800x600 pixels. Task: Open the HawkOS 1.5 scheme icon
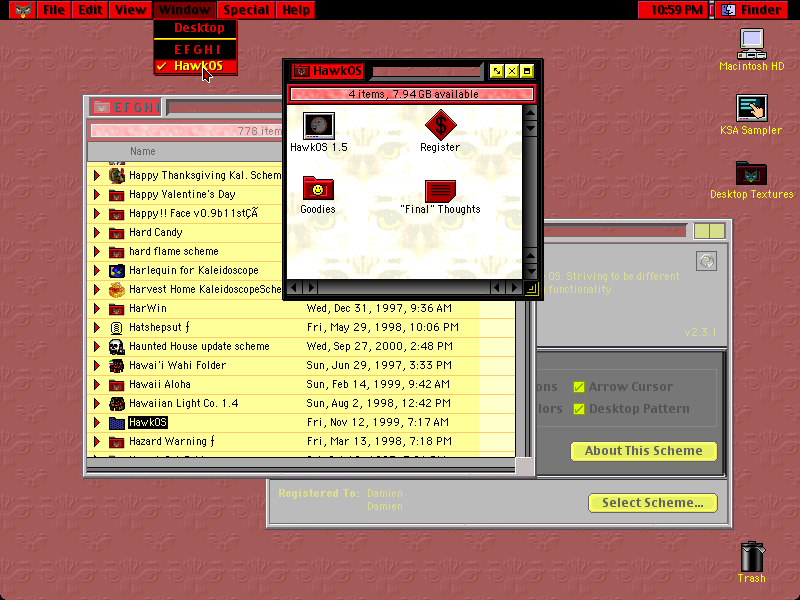[319, 126]
